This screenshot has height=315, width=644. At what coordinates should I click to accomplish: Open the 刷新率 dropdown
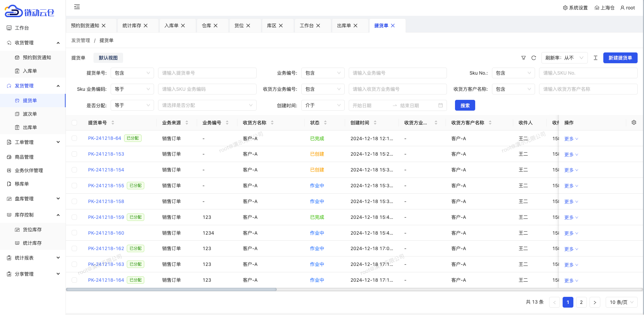click(x=564, y=58)
